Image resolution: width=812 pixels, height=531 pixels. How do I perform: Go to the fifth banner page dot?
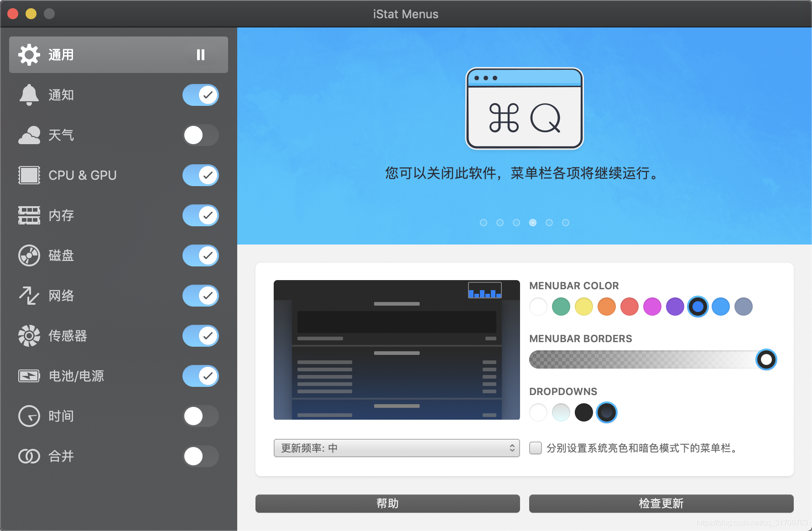549,223
